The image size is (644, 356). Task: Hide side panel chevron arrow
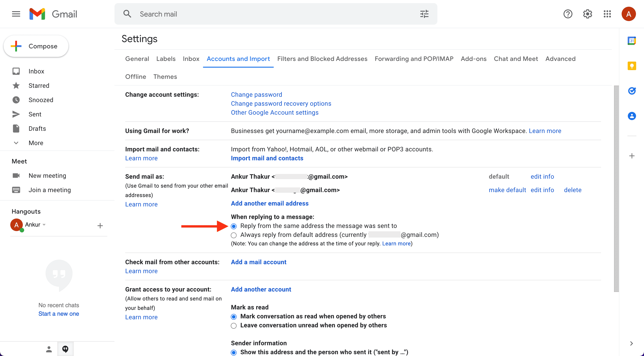(x=631, y=343)
